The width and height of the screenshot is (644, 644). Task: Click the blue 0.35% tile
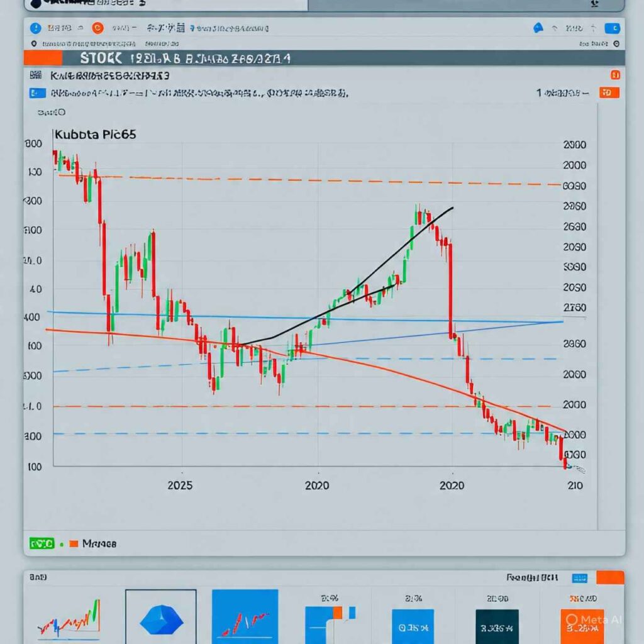(x=413, y=627)
